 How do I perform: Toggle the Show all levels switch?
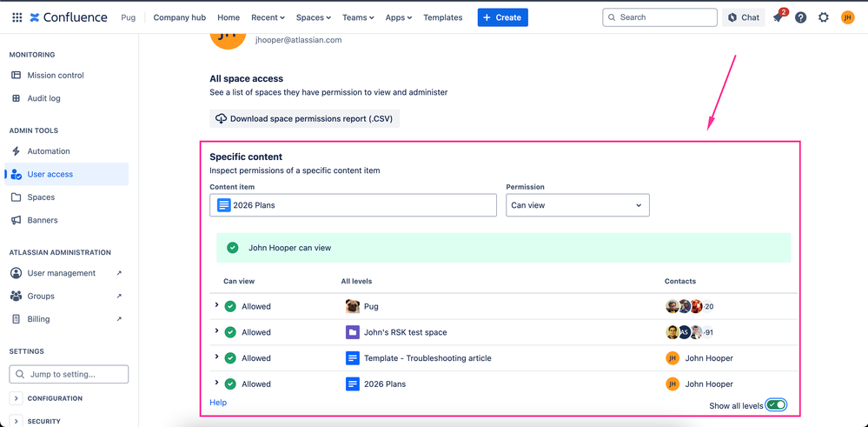(776, 405)
